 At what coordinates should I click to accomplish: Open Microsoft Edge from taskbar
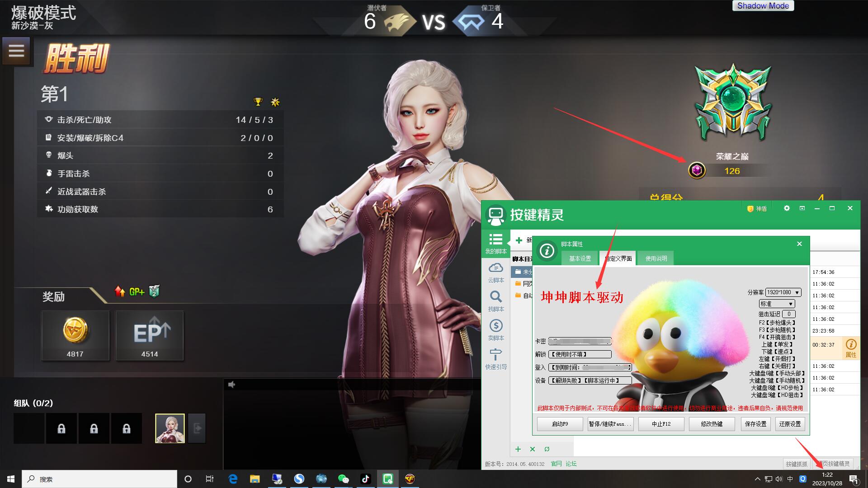click(233, 479)
